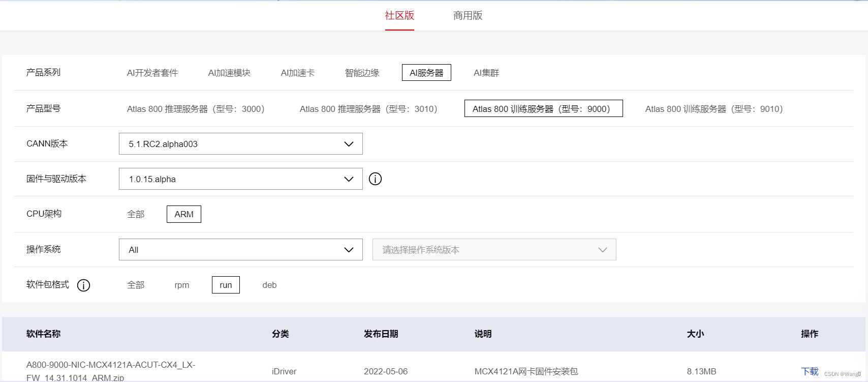Image resolution: width=868 pixels, height=382 pixels.
Task: Click the 产品型号 label
Action: tap(43, 108)
